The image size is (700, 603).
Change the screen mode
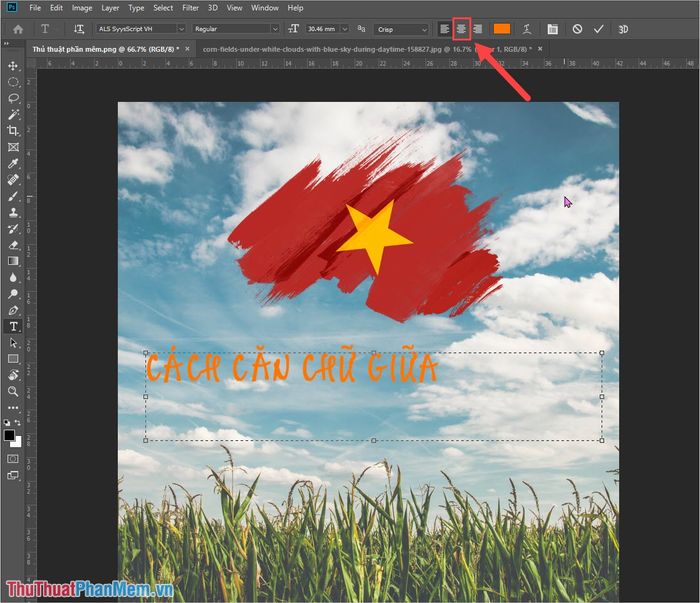pyautogui.click(x=13, y=475)
